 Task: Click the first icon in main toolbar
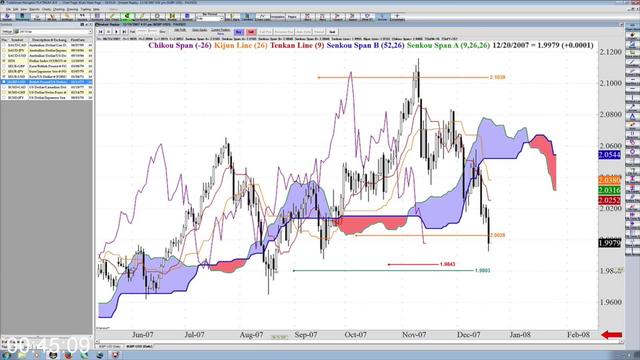tap(8, 17)
